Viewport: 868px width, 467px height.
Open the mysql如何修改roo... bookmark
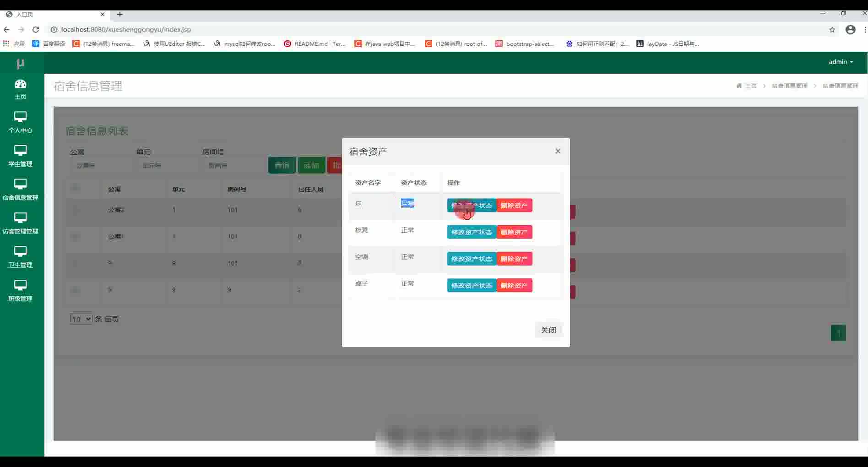click(x=244, y=43)
